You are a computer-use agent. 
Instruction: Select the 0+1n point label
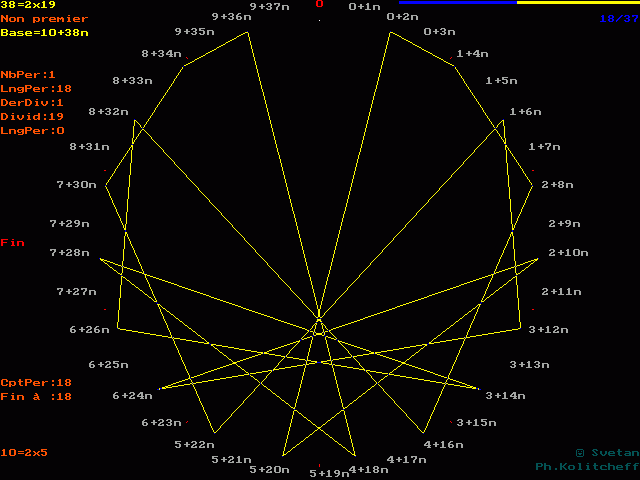click(x=365, y=6)
